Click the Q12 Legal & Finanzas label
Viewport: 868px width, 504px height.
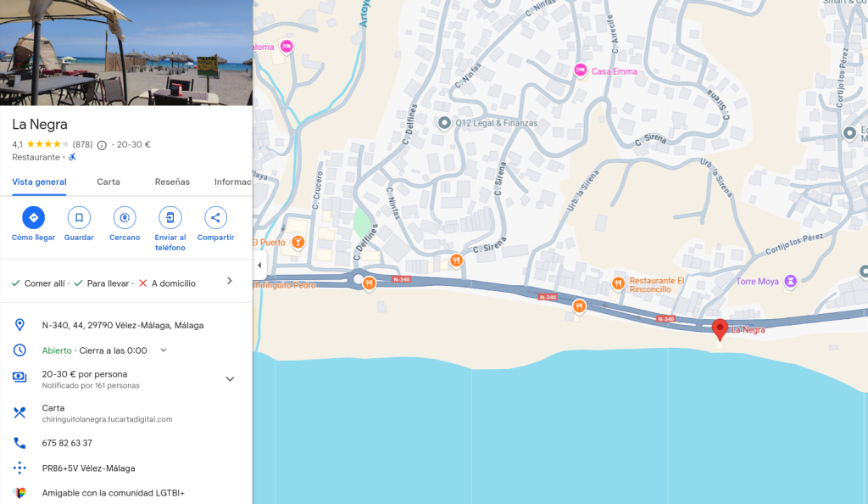(x=497, y=123)
